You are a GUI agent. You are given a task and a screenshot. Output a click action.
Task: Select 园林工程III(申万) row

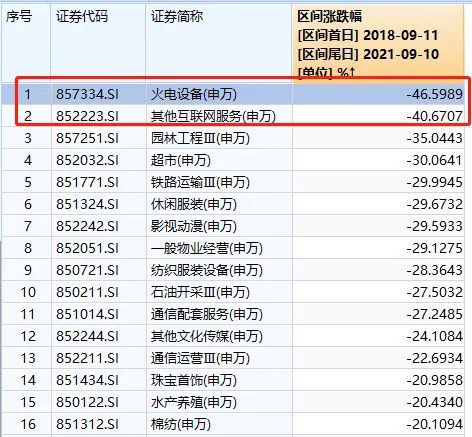point(233,138)
